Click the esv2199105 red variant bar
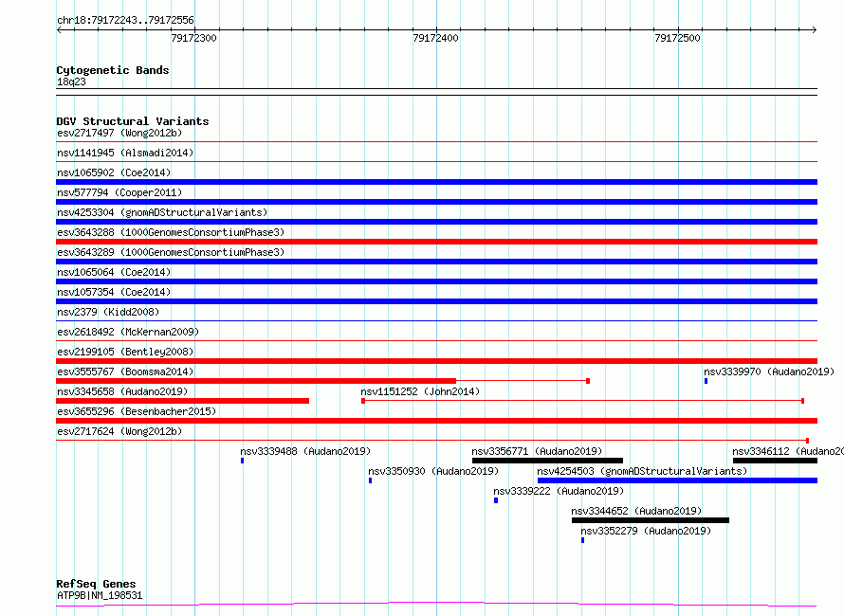The width and height of the screenshot is (844, 616). 436,361
